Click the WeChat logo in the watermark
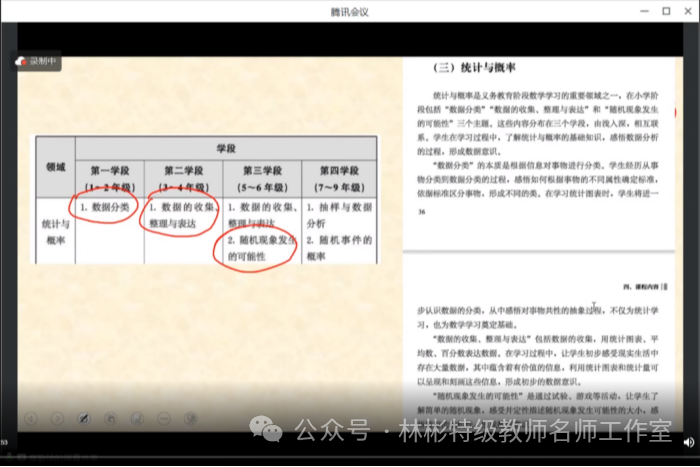Viewport: 700px width, 467px height. click(x=267, y=431)
